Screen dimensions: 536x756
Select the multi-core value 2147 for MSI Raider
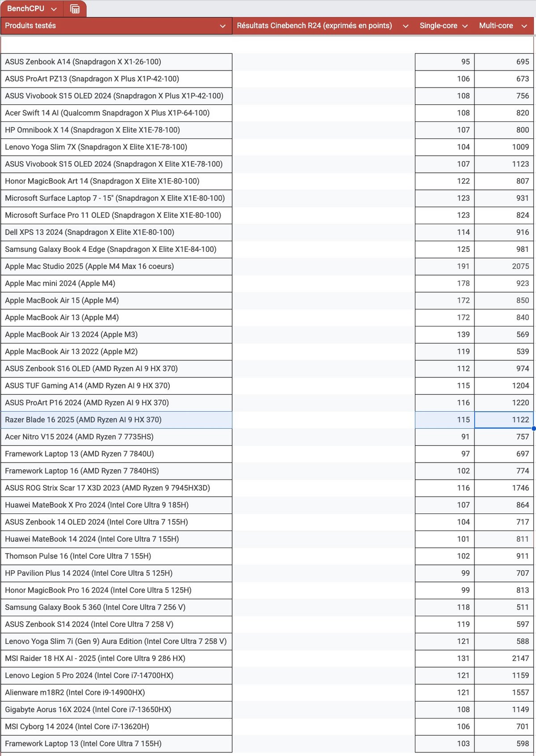[504, 659]
